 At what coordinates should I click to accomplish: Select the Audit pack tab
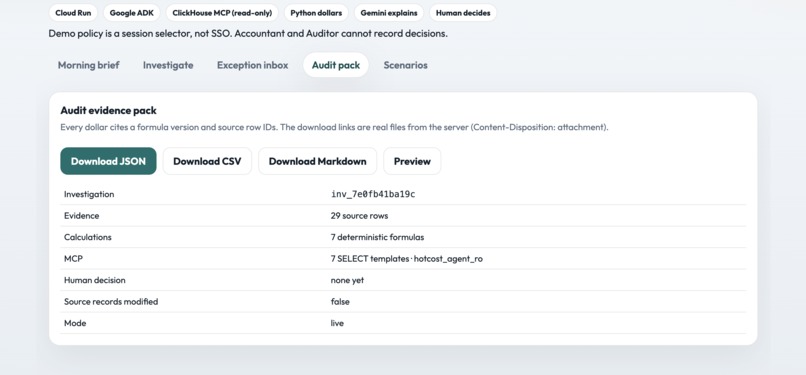click(336, 65)
